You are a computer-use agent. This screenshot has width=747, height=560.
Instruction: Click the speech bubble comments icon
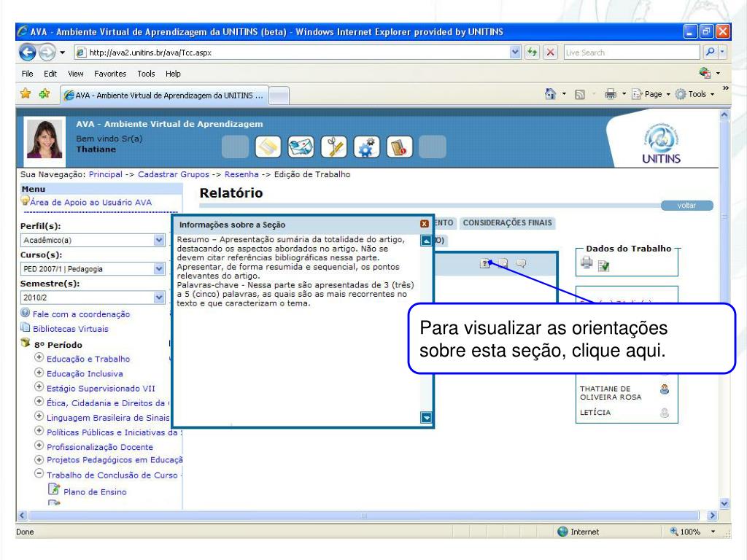tap(521, 262)
